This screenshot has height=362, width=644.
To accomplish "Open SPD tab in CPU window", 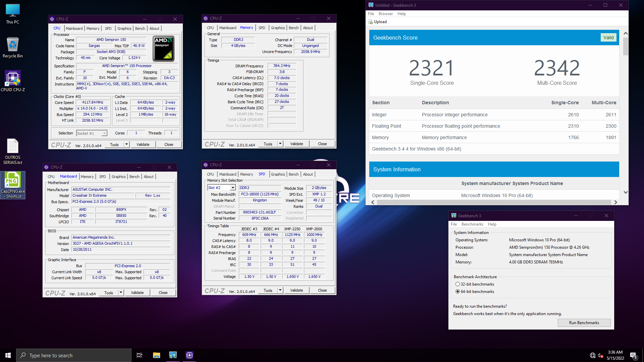I will pos(108,28).
